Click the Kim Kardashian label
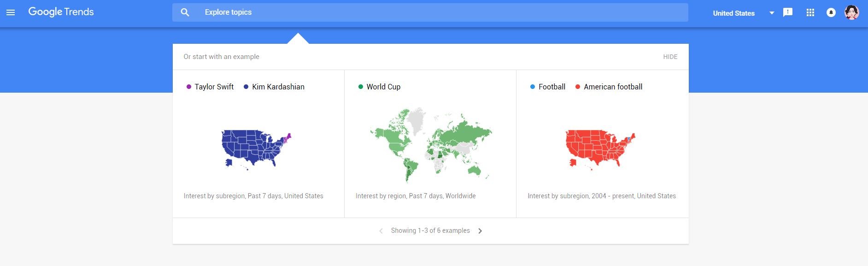This screenshot has height=266, width=868. pos(278,87)
